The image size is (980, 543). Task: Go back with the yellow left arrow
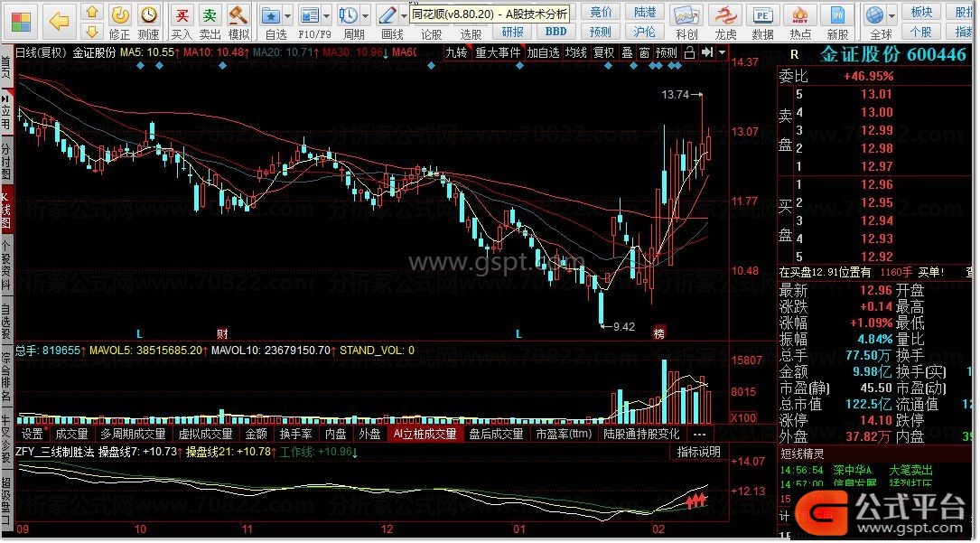(x=59, y=22)
